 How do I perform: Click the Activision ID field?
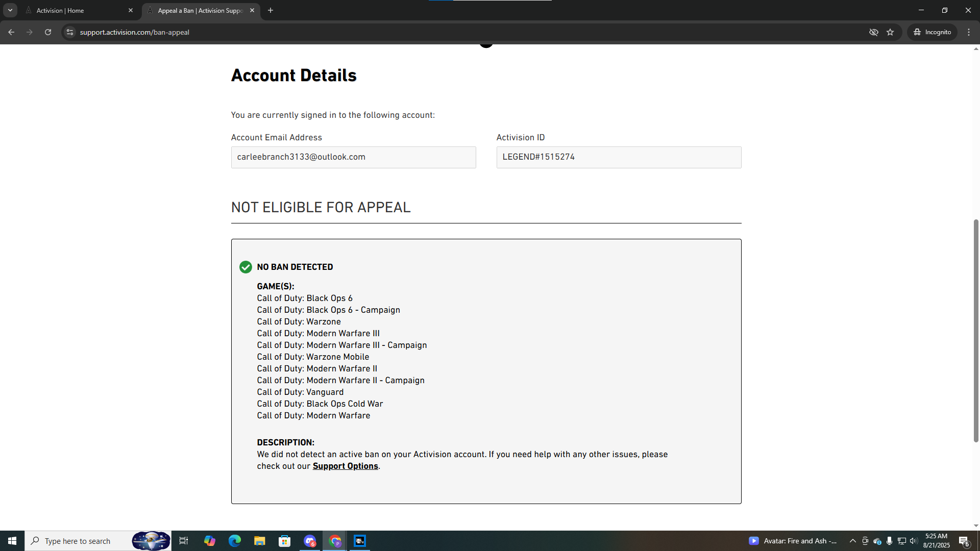click(x=619, y=157)
